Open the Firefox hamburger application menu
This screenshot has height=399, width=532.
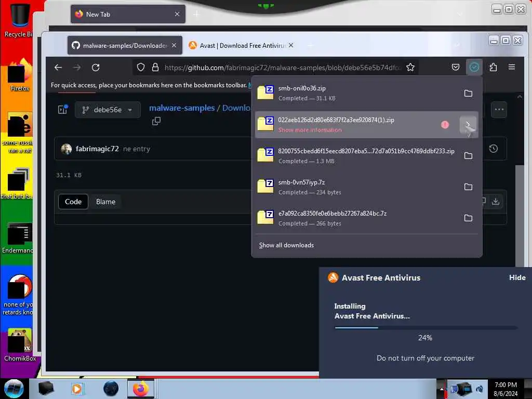512,67
